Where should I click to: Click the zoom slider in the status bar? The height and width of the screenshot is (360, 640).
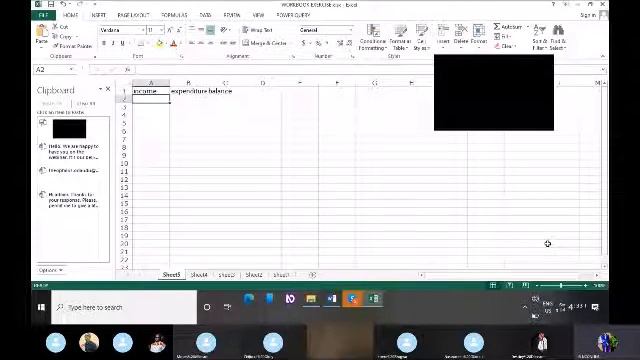point(561,285)
